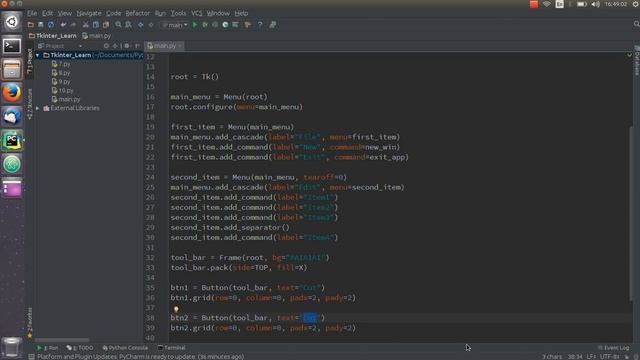Click the Scroll from Source icon
640x360 pixels.
pyautogui.click(x=107, y=46)
